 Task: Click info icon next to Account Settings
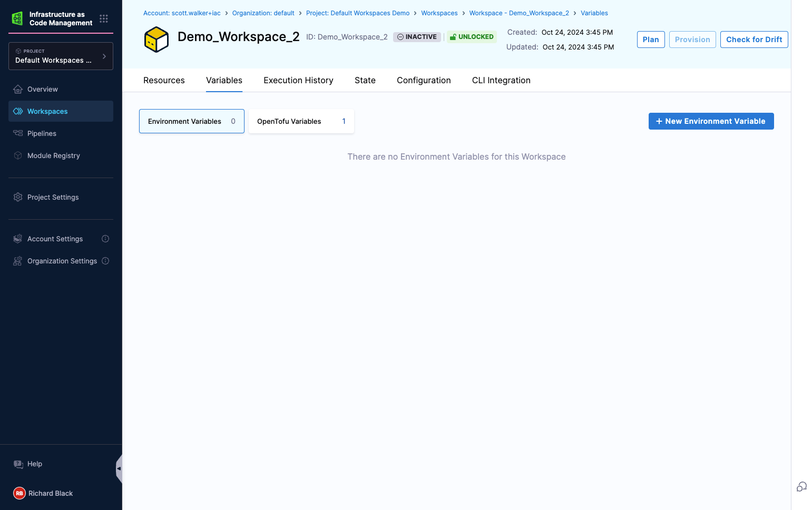105,239
